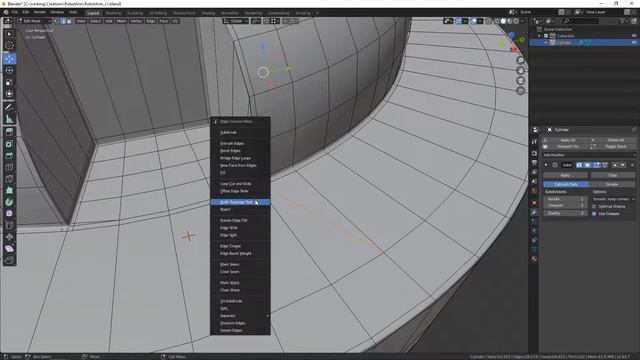Select the Extrude Region tool
The width and height of the screenshot is (640, 360).
coord(9,132)
